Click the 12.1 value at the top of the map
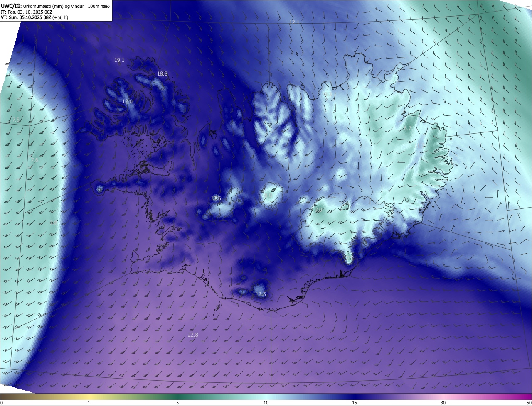The width and height of the screenshot is (532, 406). coord(294,22)
